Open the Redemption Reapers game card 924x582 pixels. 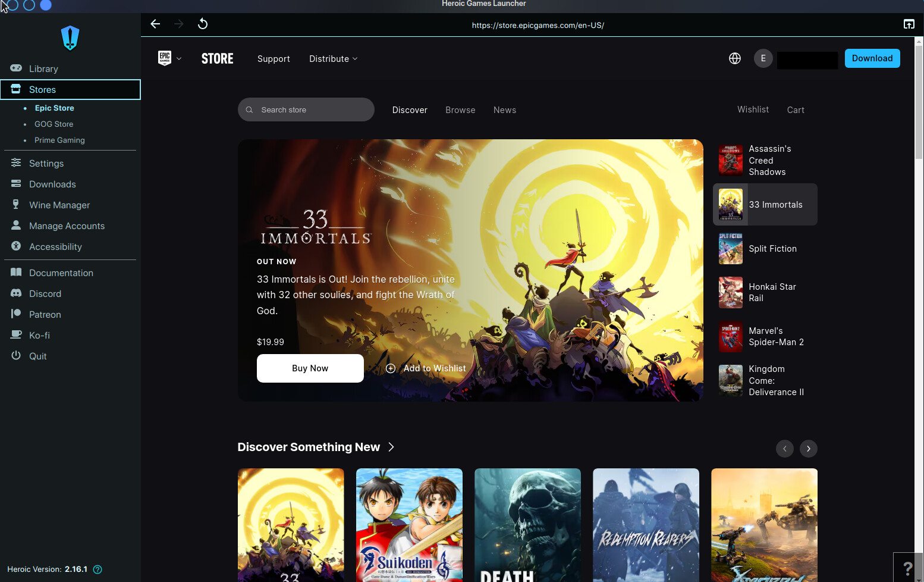[646, 525]
